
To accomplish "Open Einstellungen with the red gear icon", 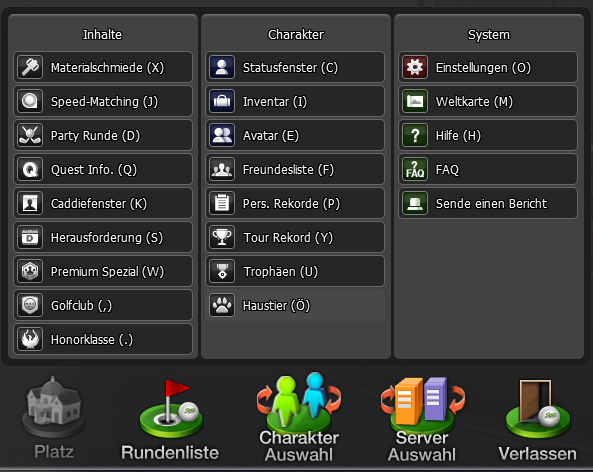I will tap(415, 67).
